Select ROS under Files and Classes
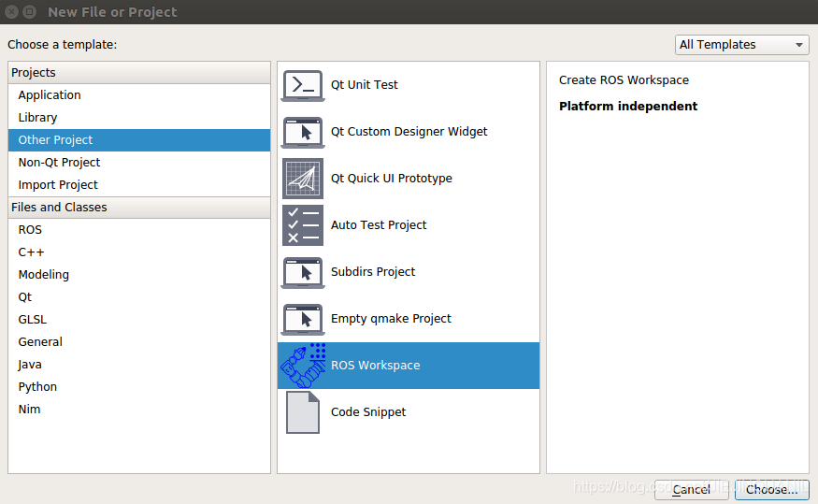Viewport: 818px width, 504px height. [139, 230]
